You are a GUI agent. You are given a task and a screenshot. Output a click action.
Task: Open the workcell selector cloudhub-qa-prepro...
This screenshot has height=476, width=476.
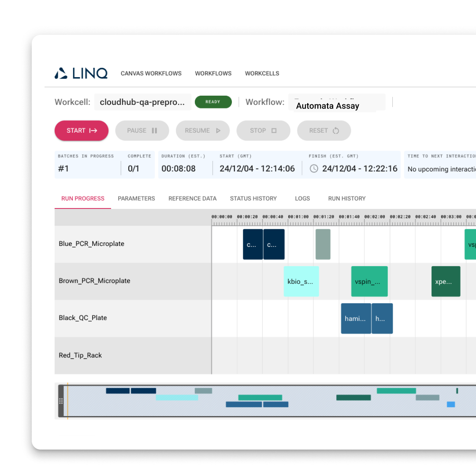point(143,102)
